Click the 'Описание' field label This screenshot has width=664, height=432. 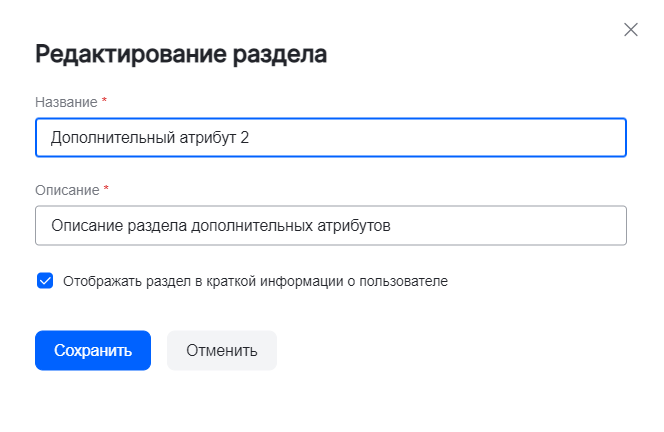(67, 189)
